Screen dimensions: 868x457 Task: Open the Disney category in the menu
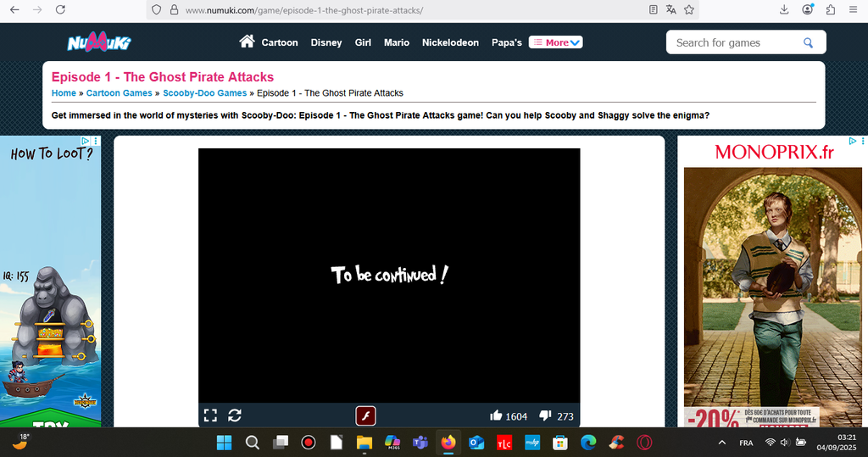point(326,42)
